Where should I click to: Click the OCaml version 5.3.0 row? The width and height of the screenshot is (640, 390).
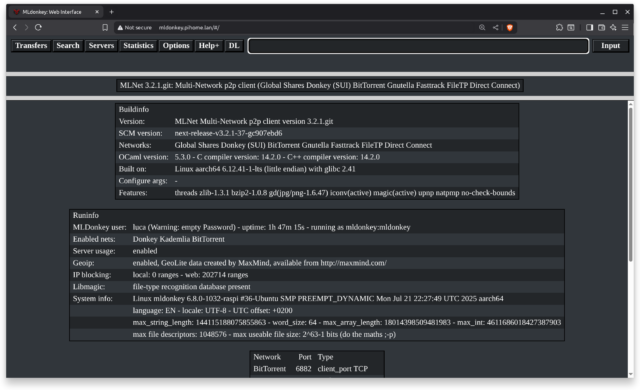(317, 157)
